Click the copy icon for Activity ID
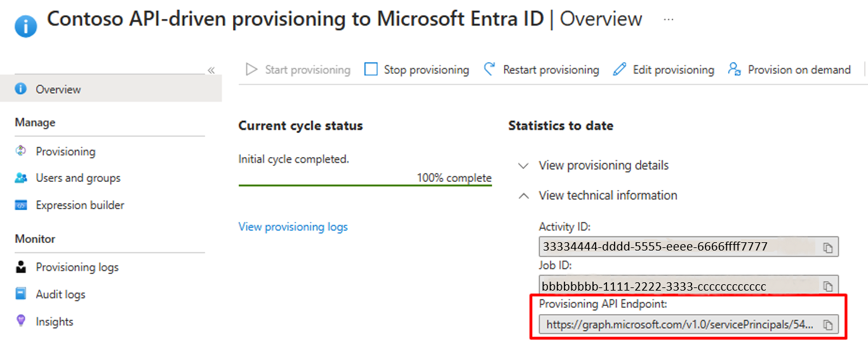 tap(828, 247)
